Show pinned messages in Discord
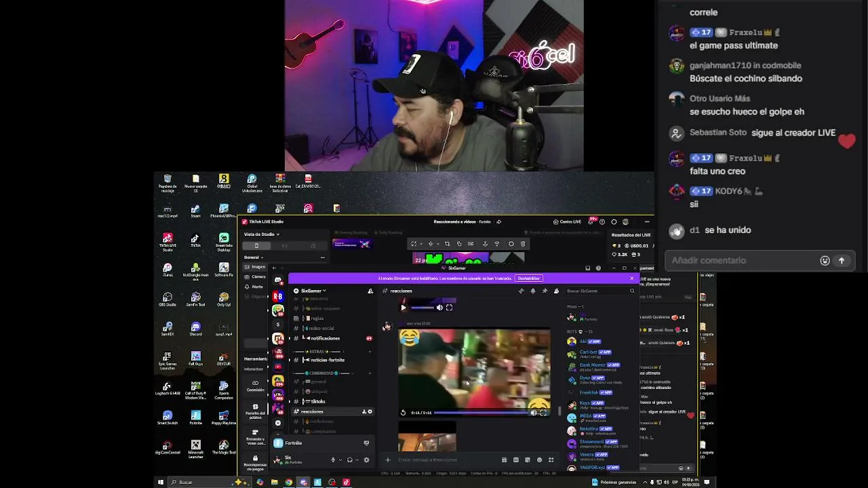Screen dimensions: 868x488 point(545,291)
